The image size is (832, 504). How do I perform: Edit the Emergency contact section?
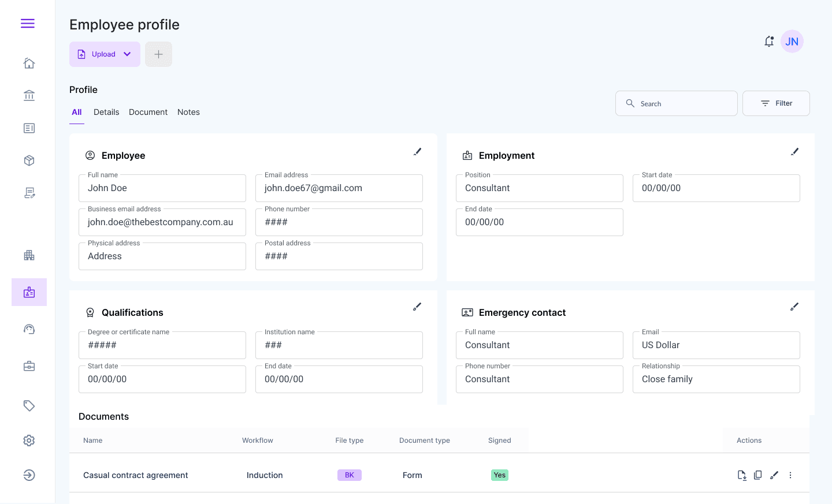click(x=795, y=307)
